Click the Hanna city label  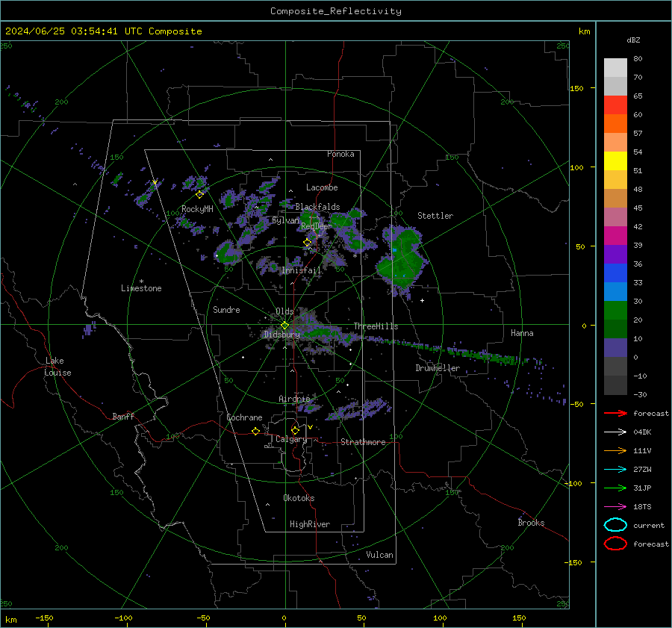tap(522, 333)
